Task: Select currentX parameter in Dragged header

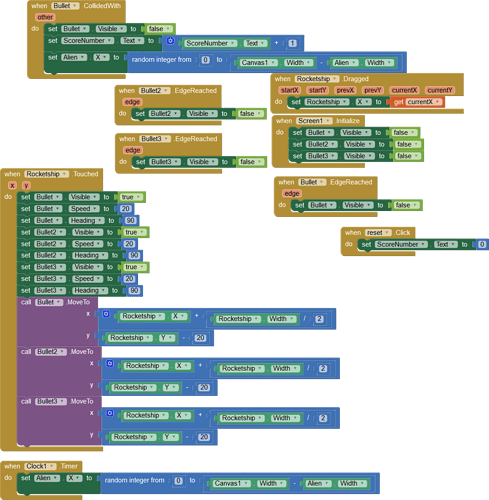Action: [404, 90]
